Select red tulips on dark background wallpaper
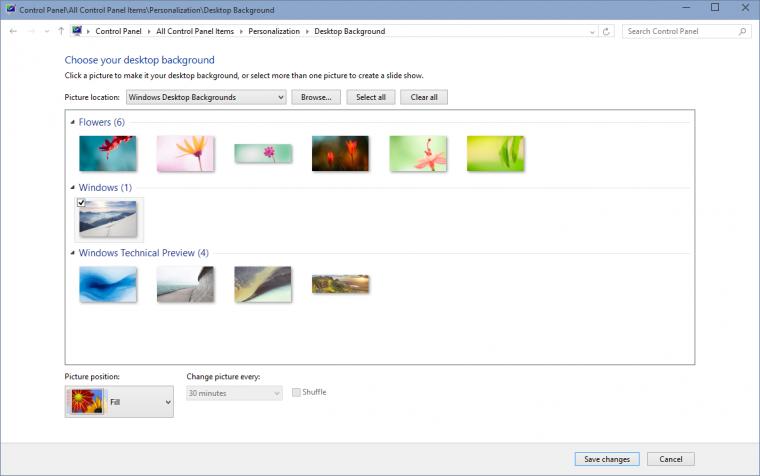 click(340, 154)
